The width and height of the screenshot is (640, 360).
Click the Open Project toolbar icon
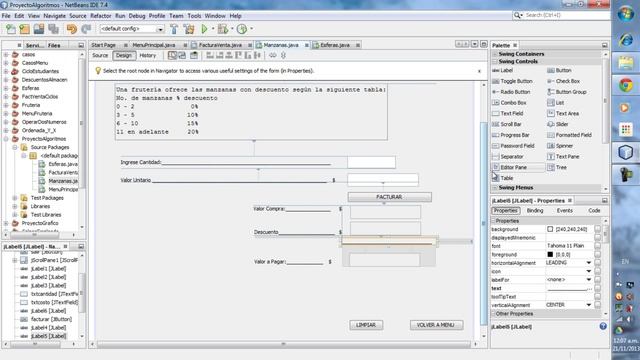point(39,29)
